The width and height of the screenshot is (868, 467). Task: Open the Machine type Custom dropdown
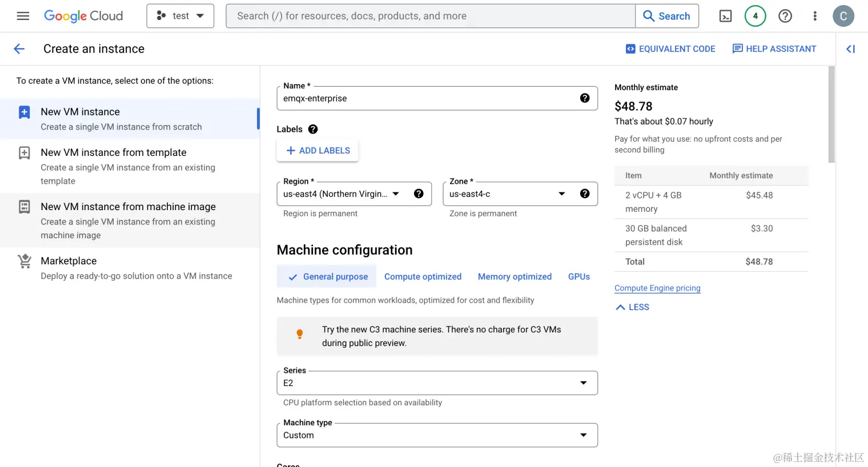[x=437, y=435]
